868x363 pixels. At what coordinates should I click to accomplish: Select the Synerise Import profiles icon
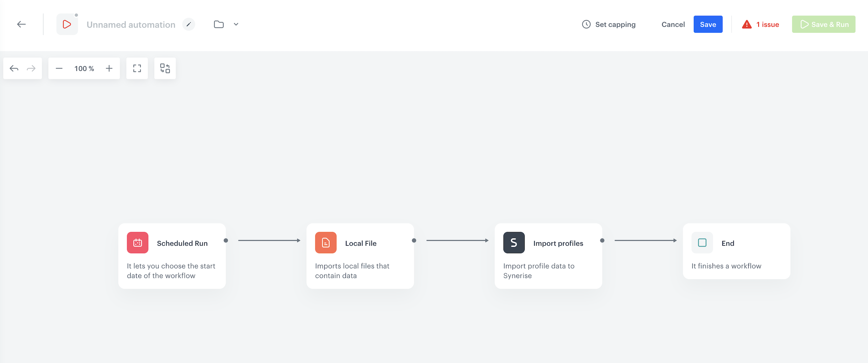514,242
